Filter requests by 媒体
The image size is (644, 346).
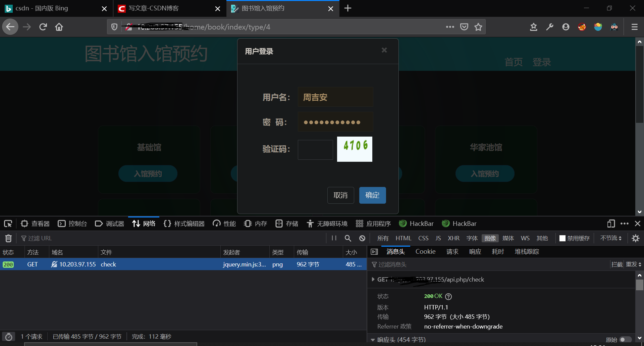point(508,238)
